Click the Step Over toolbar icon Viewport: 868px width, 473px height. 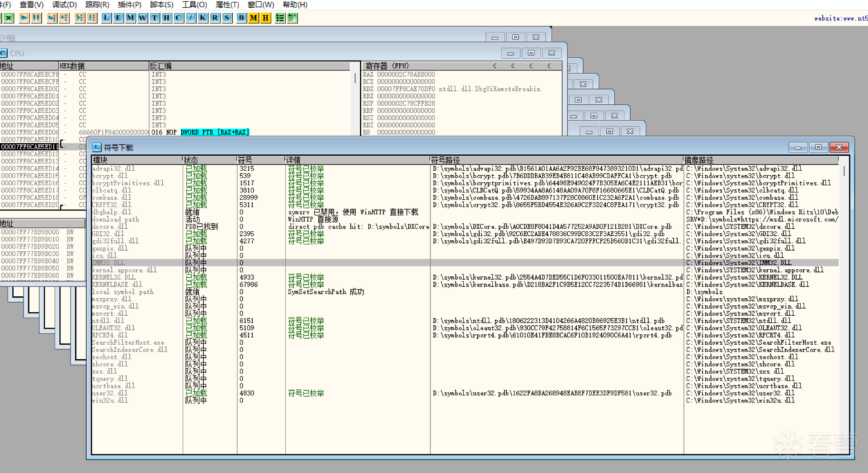click(64, 18)
